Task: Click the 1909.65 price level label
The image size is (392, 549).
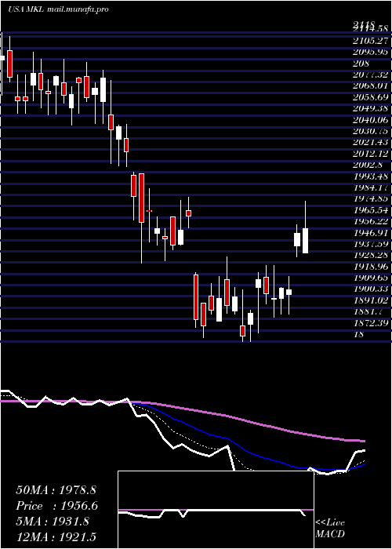Action: pos(371,278)
